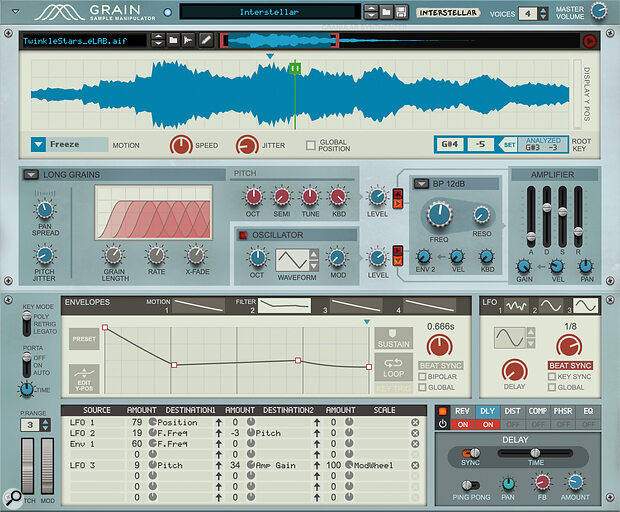Select MOTION envelope 1 tab
The image size is (620, 512).
[199, 306]
